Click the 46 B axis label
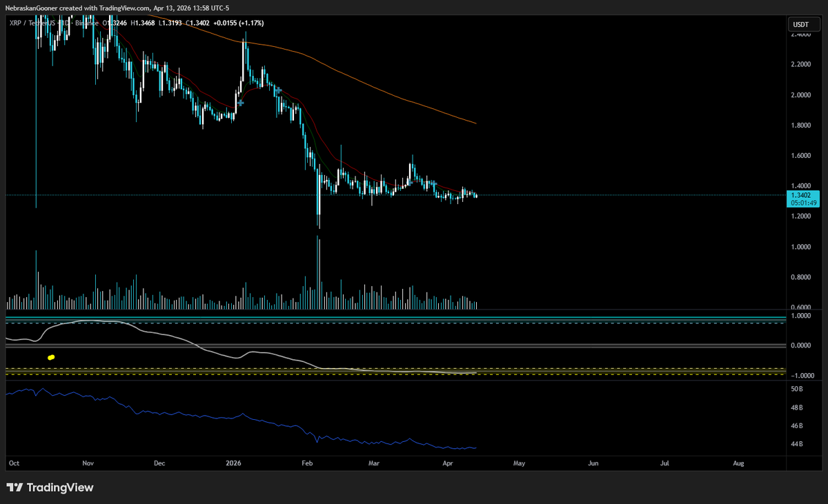Image resolution: width=828 pixels, height=504 pixels. click(x=797, y=426)
